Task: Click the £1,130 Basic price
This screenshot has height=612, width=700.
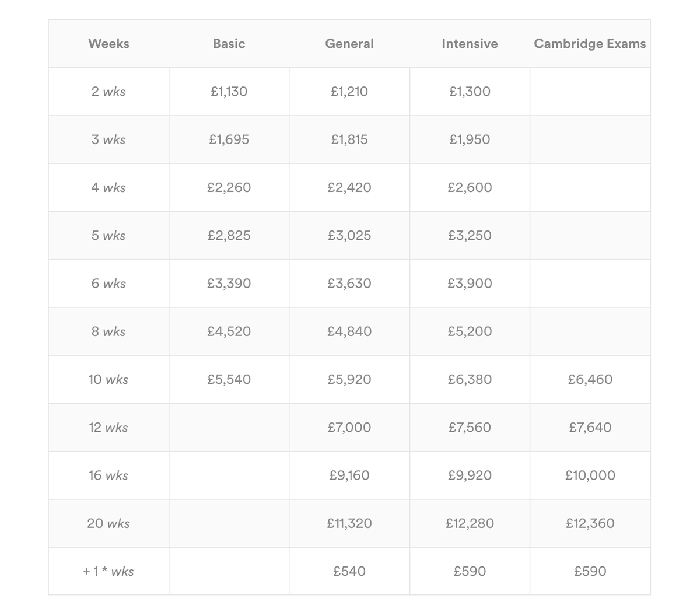Action: point(229,92)
